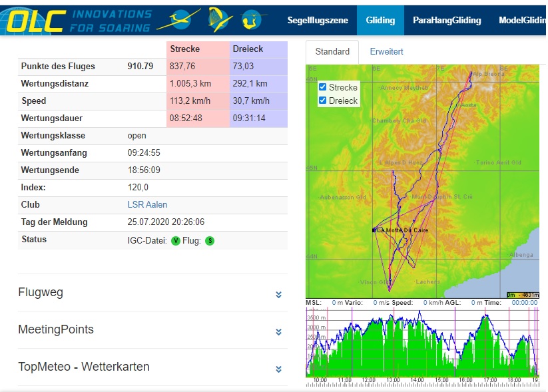Expand the Flugweg section
548x392 pixels.
278,295
